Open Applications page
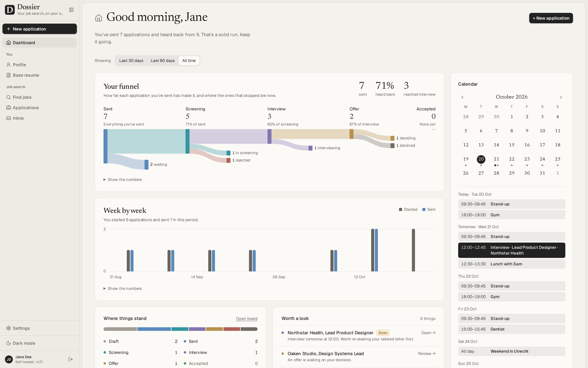The image size is (588, 368). [x=40, y=108]
